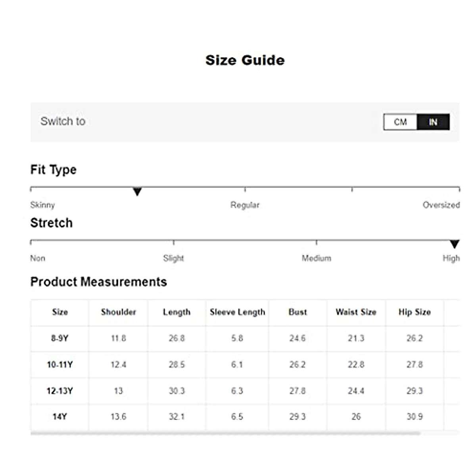Click the Hip Size column header
The width and height of the screenshot is (476, 476).
(x=415, y=312)
